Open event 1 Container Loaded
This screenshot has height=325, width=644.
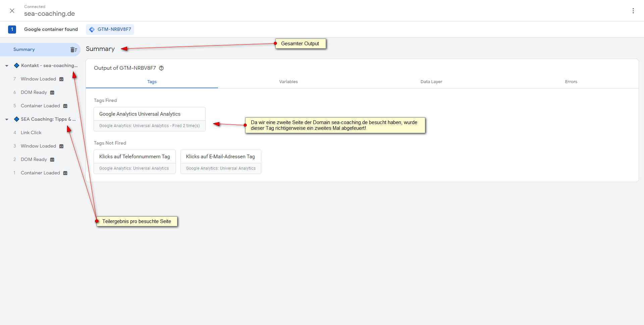point(40,173)
